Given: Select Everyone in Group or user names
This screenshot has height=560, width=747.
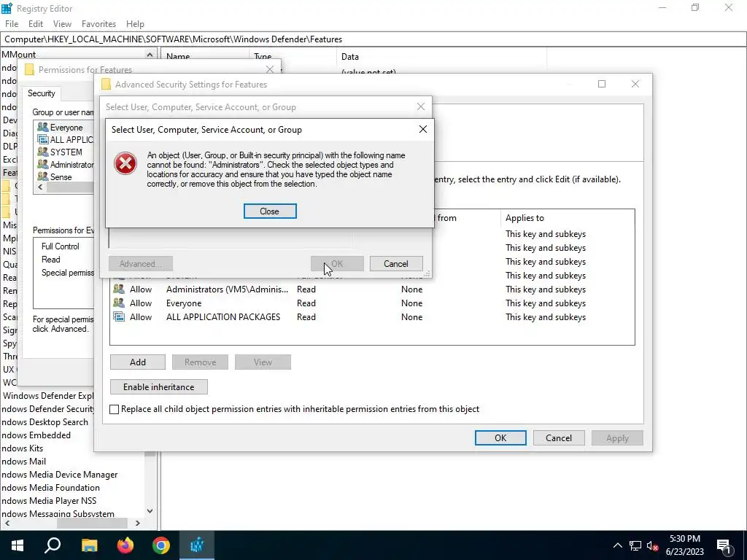Looking at the screenshot, I should pos(66,127).
